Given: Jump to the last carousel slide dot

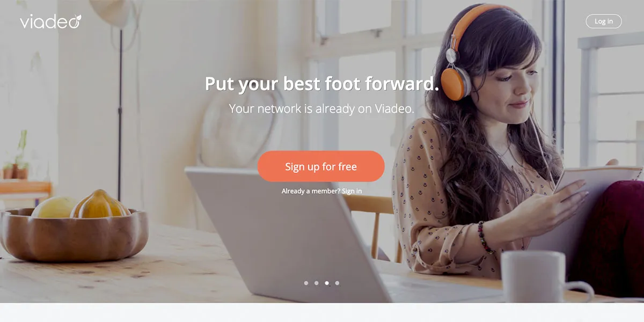Looking at the screenshot, I should 337,283.
